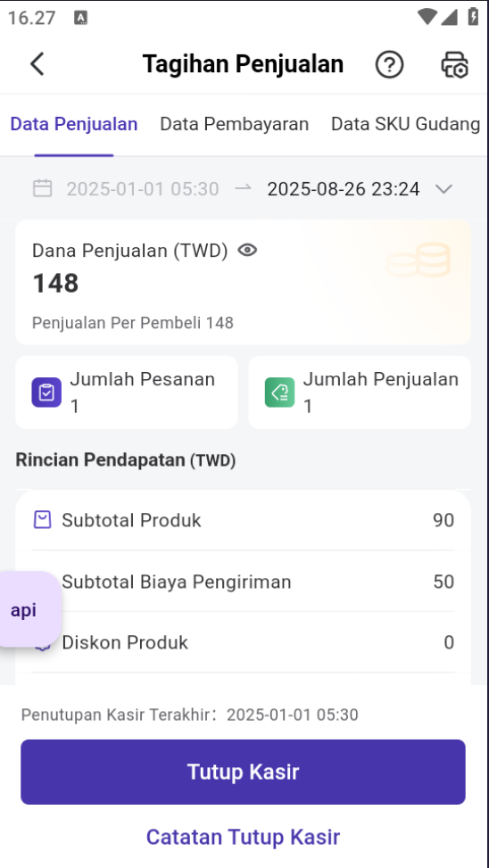Screen dimensions: 489x868
Task: Tap the Diskon Produk row
Action: [x=243, y=642]
